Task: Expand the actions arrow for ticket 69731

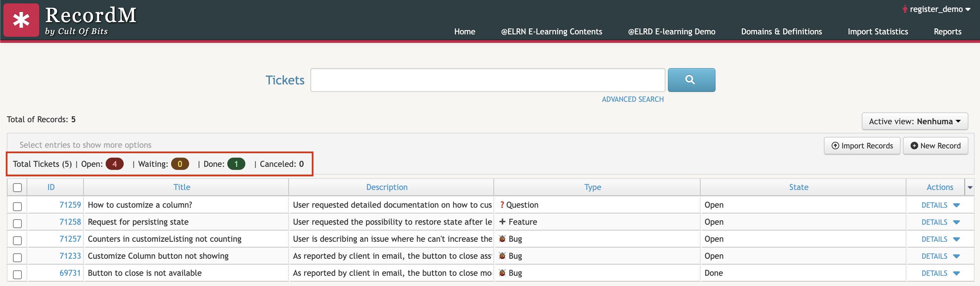Action: click(956, 273)
